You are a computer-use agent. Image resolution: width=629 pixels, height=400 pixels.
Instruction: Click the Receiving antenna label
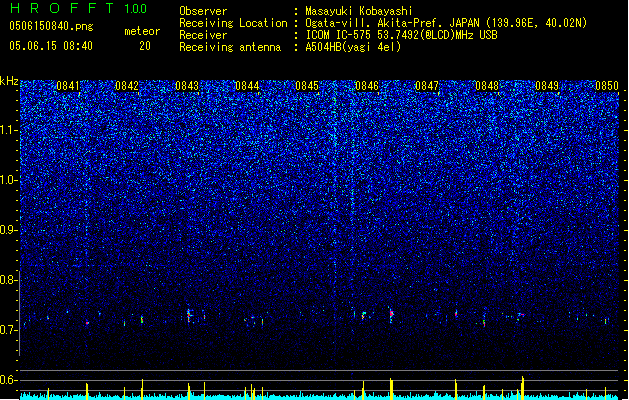click(x=230, y=47)
